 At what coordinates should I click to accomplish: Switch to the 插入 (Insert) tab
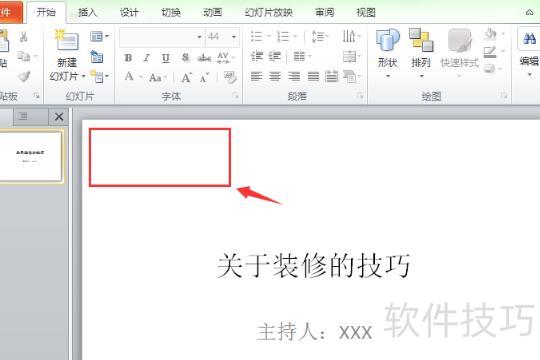point(87,13)
